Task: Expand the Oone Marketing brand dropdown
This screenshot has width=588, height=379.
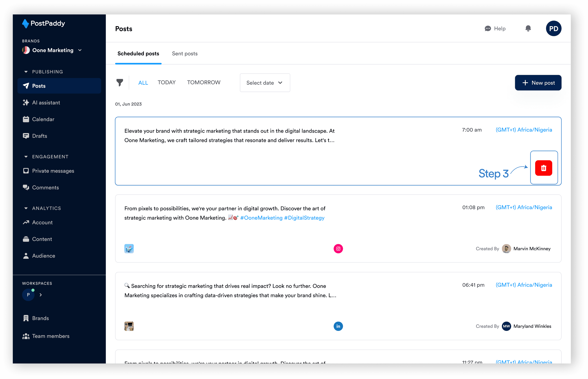Action: click(80, 50)
